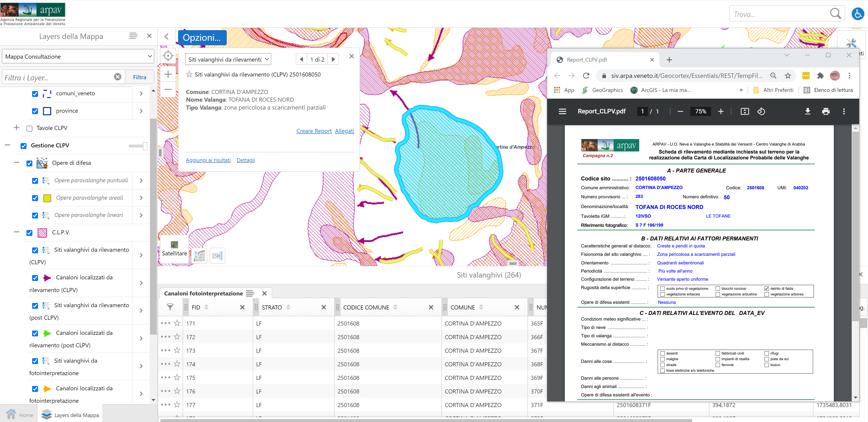This screenshot has width=868, height=422.
Task: Uncheck the comuni_veneto layer
Action: point(35,94)
